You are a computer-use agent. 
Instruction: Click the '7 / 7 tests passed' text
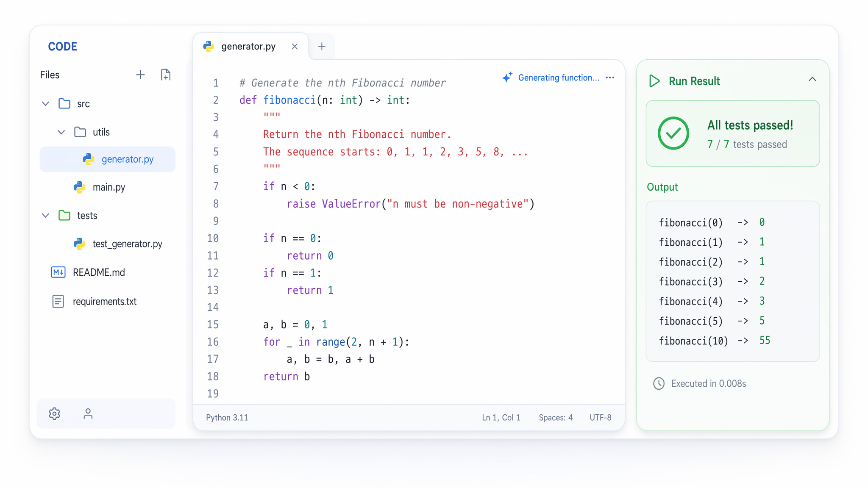pyautogui.click(x=747, y=144)
